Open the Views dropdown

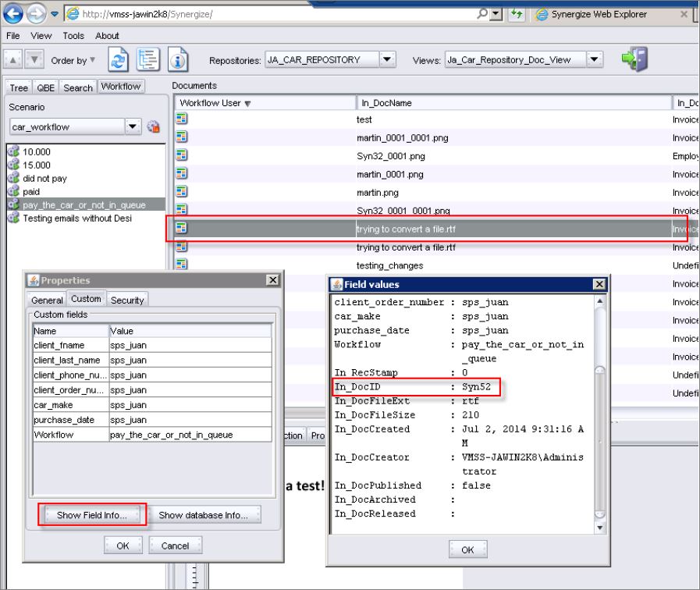(x=594, y=59)
